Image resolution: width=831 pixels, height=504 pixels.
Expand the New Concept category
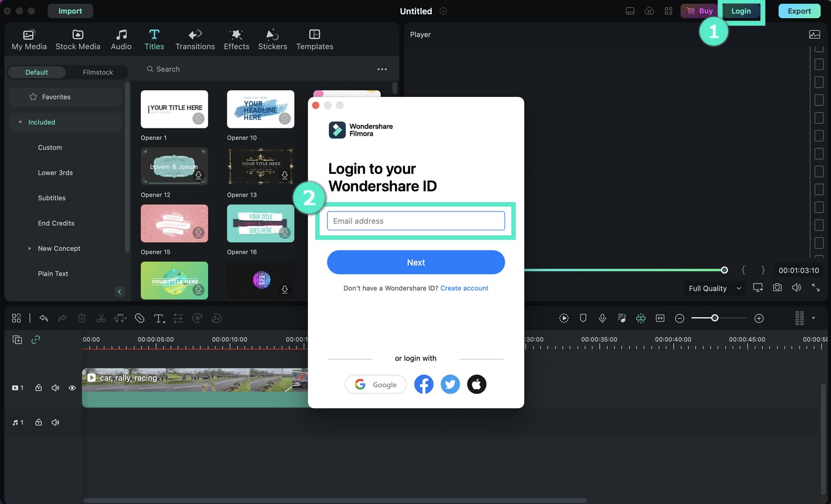[x=30, y=249]
